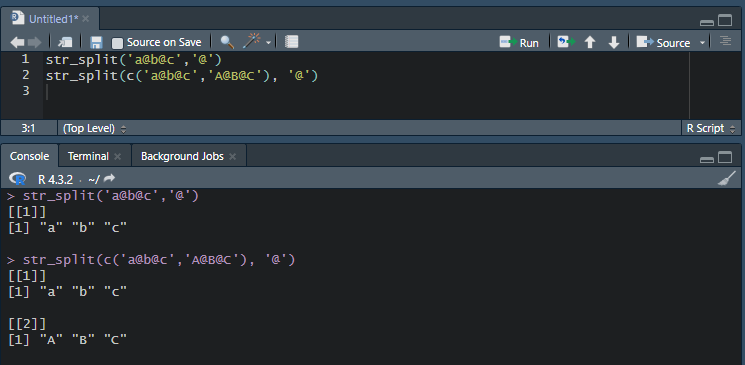Viewport: 745px width, 365px height.
Task: Switch to the Terminal tab
Action: 88,156
